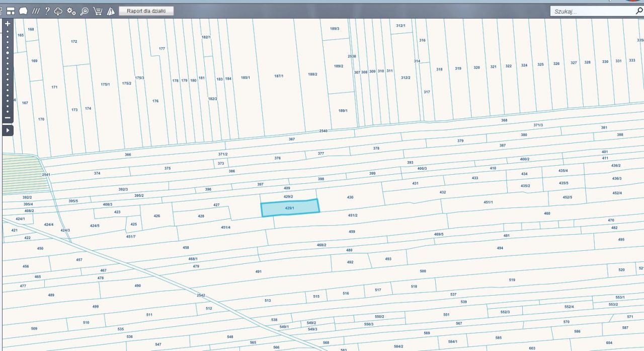Click parcel label 368
The image size is (644, 351).
504,120
